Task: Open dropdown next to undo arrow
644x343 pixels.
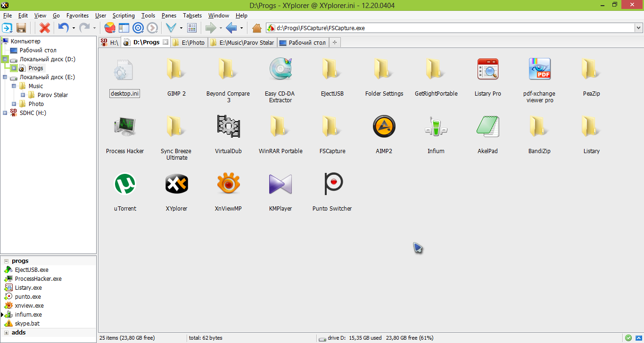Action: [x=74, y=28]
